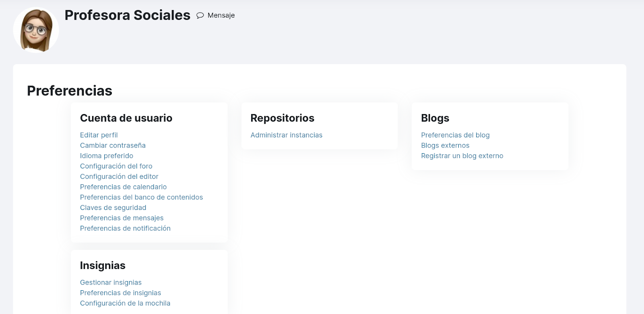Image resolution: width=644 pixels, height=314 pixels.
Task: Click Registrar un blog externo
Action: (x=462, y=156)
